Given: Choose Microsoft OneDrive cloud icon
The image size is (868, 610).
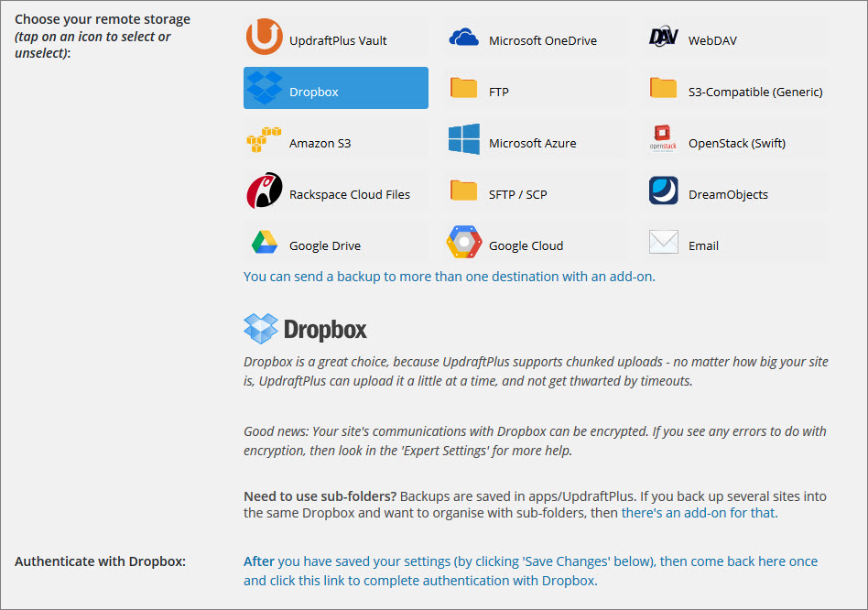Looking at the screenshot, I should point(464,38).
